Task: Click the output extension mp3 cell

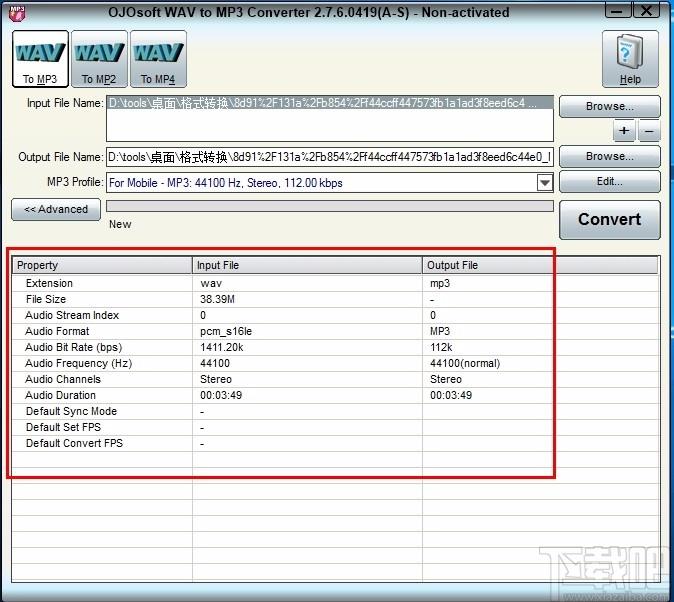Action: [440, 284]
